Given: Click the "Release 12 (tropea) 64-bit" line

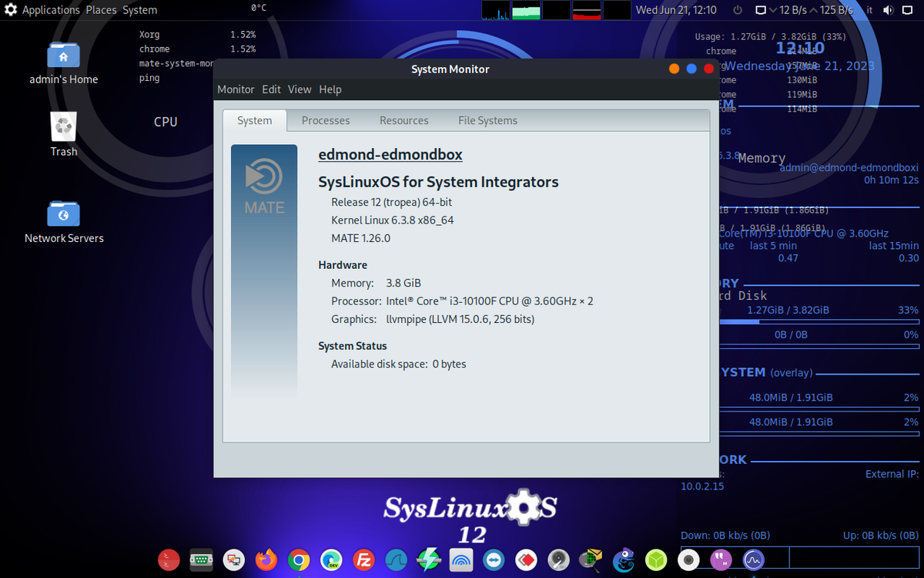Looking at the screenshot, I should coord(391,202).
